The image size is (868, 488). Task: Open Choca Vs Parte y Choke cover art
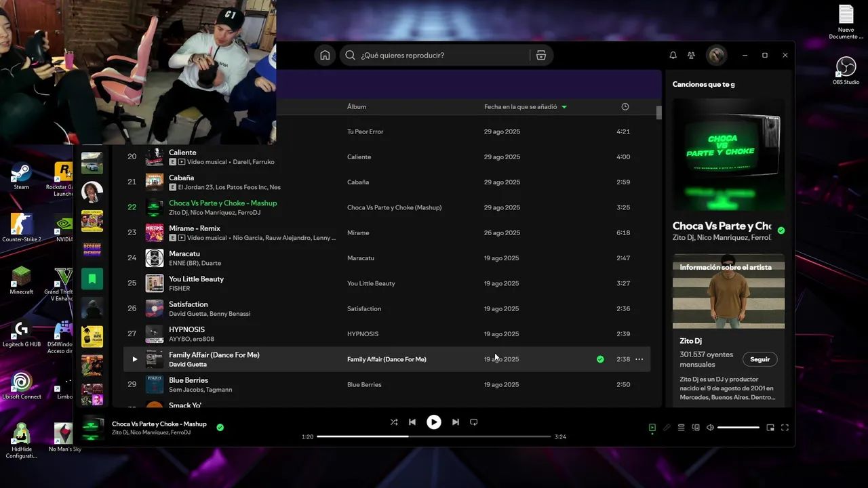tap(728, 155)
